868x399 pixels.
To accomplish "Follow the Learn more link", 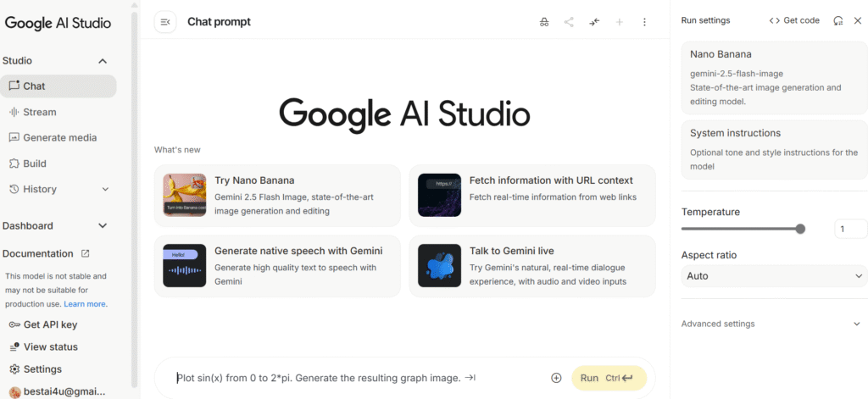I will [x=85, y=304].
